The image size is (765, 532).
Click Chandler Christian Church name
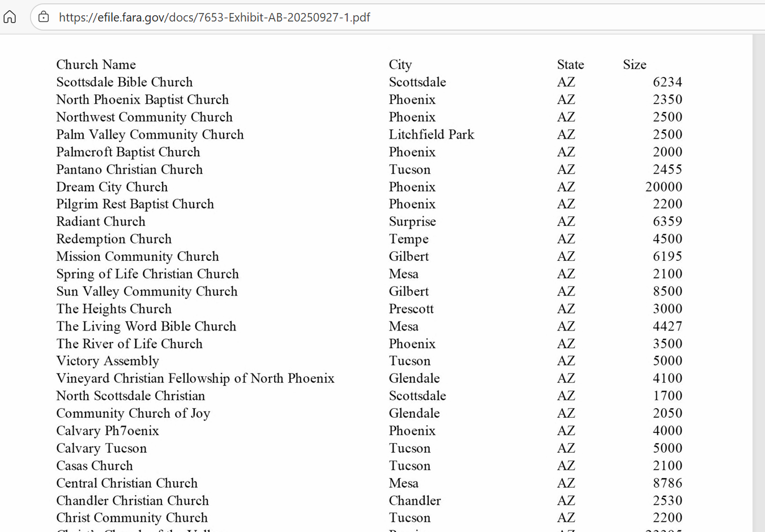pyautogui.click(x=132, y=501)
